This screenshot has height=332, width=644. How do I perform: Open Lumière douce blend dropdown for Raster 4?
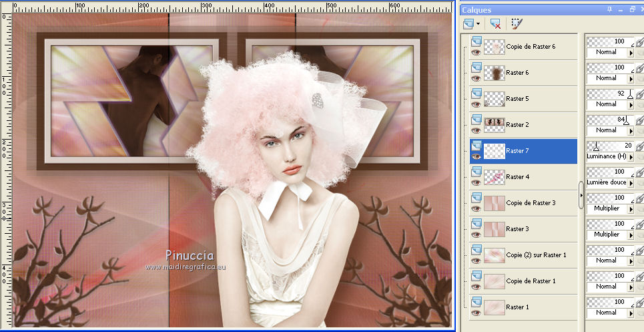[x=631, y=183]
